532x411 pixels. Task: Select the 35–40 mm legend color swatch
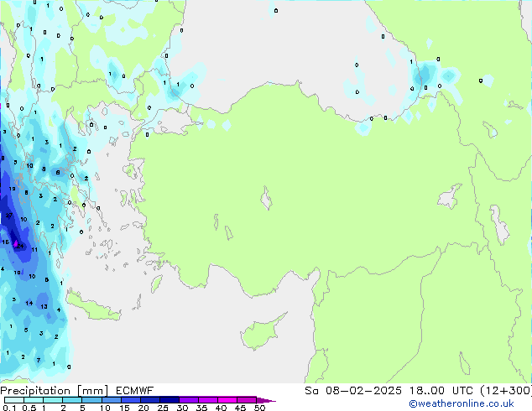pyautogui.click(x=207, y=400)
